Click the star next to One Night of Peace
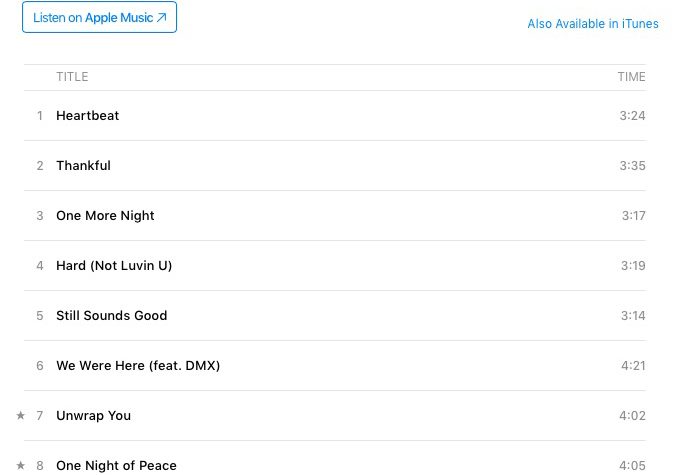Viewport: 677px width, 475px height. pyautogui.click(x=20, y=466)
